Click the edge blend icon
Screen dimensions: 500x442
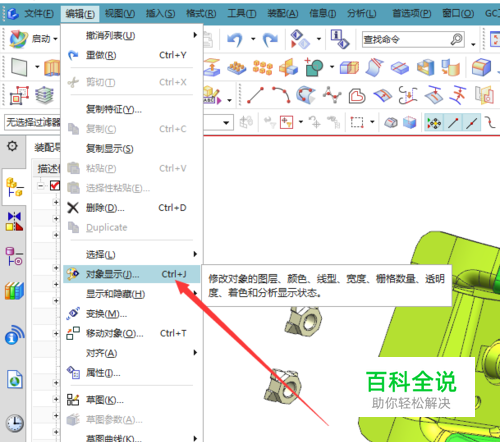pos(481,67)
